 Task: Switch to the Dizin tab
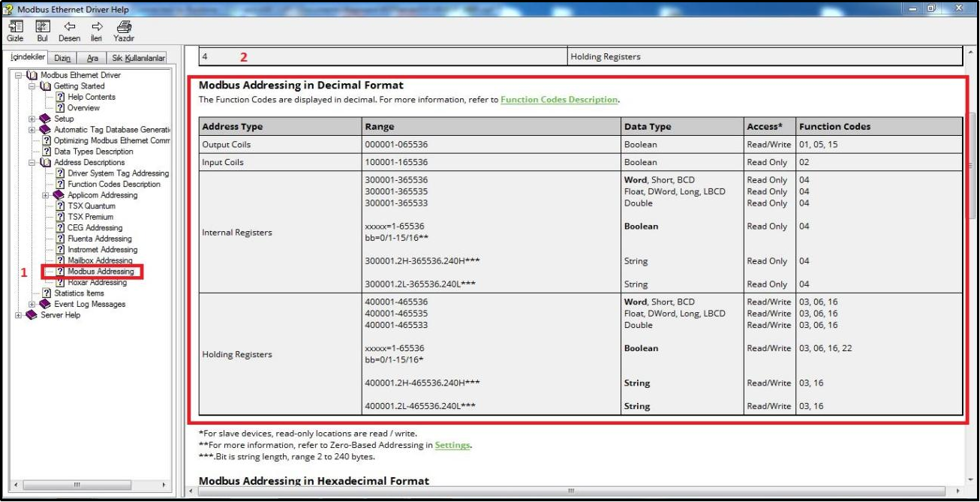63,58
